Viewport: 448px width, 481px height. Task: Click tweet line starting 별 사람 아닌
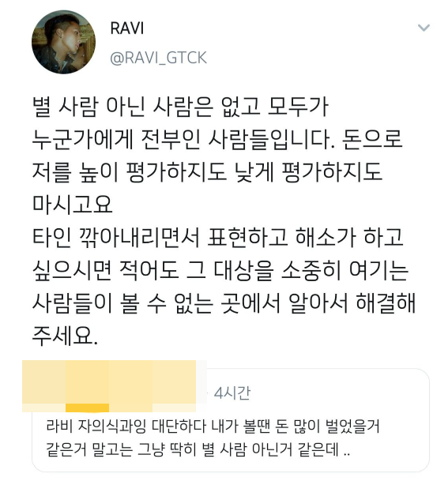point(180,106)
